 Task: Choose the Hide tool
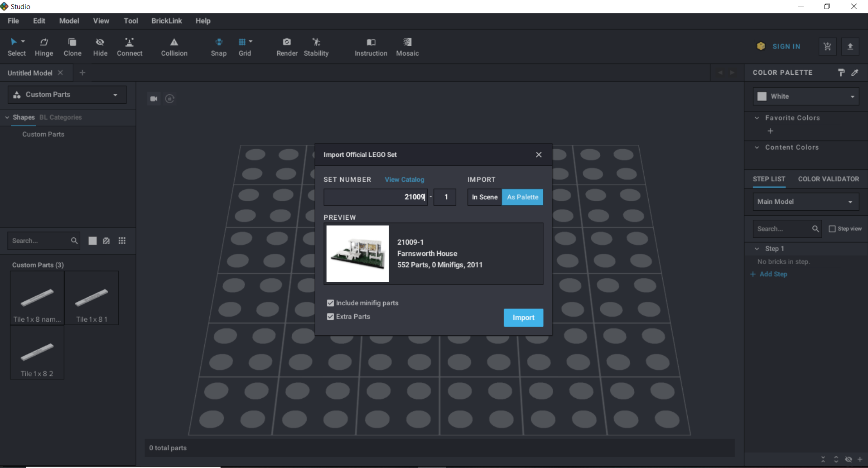(100, 47)
